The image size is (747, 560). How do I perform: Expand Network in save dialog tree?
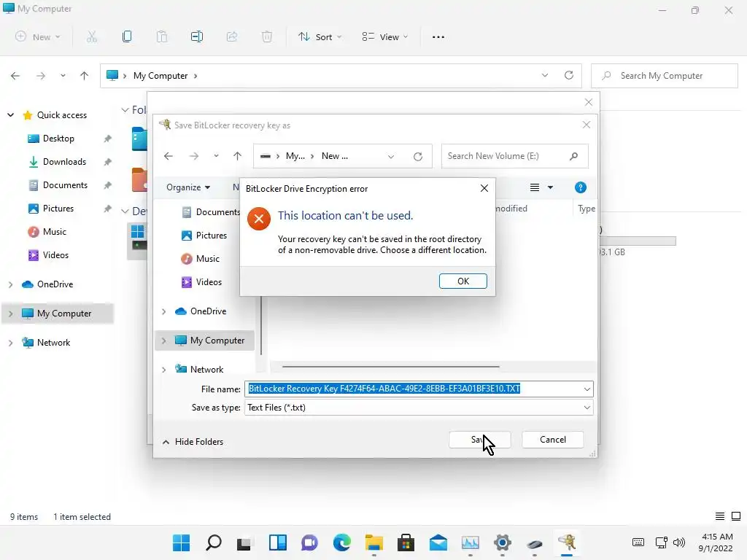[x=164, y=370]
